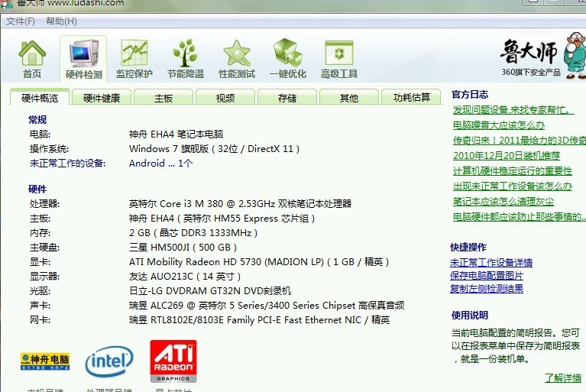Open link 2010年12月20日装机推荐
The height and width of the screenshot is (392, 586).
coord(507,155)
